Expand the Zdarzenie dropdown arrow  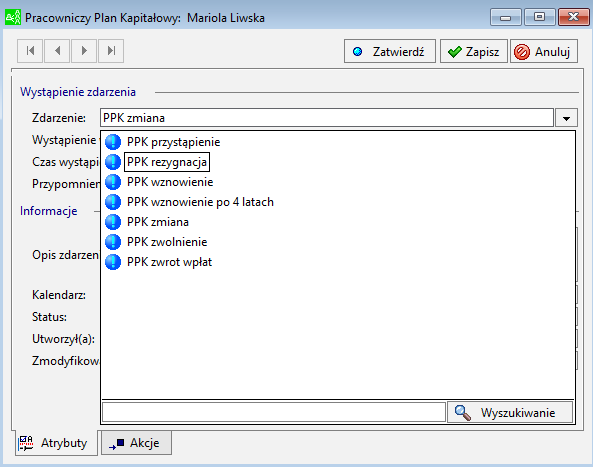[x=566, y=118]
